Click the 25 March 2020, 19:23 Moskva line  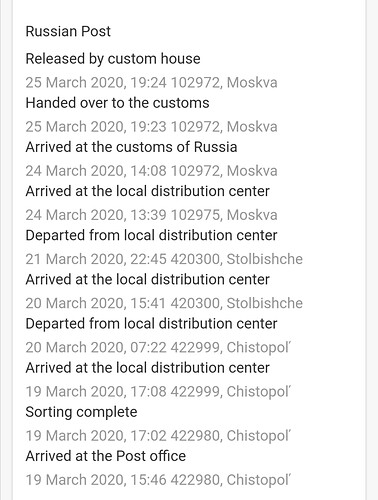point(151,127)
